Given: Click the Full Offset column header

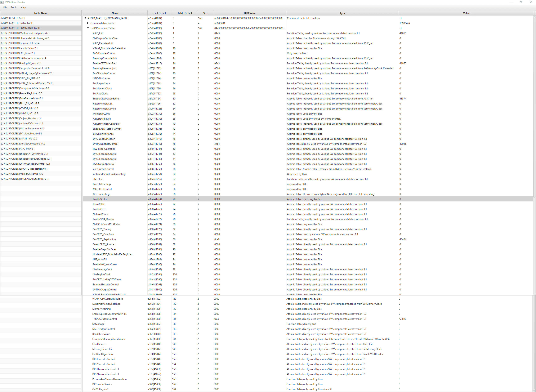Looking at the screenshot, I should (160, 13).
